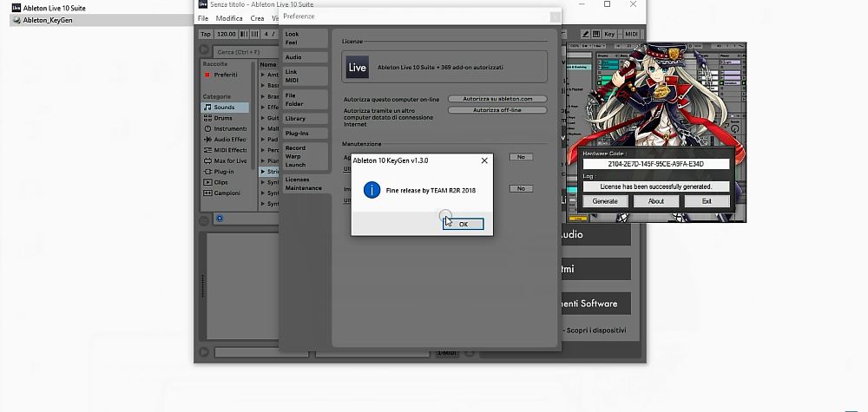
Task: Expand the Bass folder in browser list
Action: click(263, 86)
